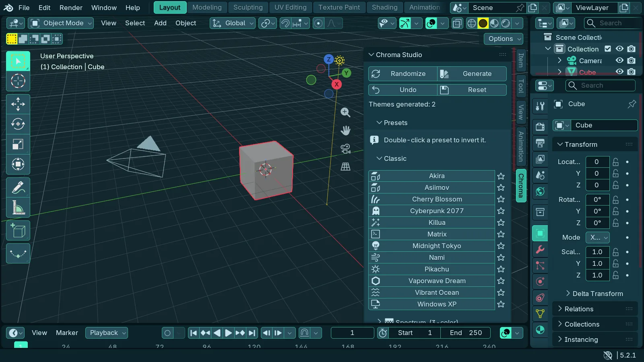Select the Measure tool
Viewport: 644px width, 362px height.
coord(18,208)
